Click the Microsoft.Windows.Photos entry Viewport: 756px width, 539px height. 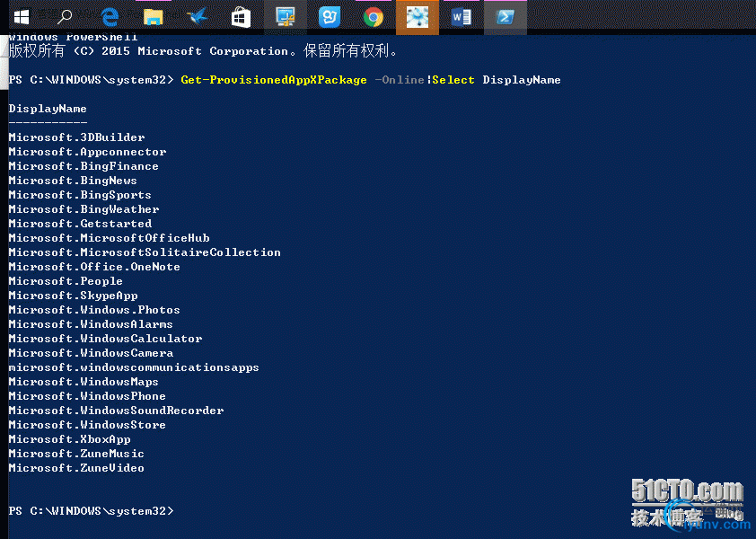pyautogui.click(x=94, y=310)
